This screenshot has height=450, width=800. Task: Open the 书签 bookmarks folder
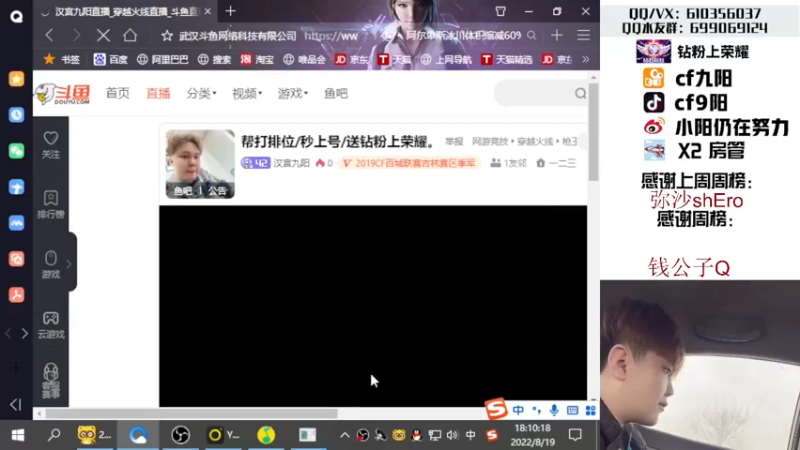pyautogui.click(x=62, y=59)
